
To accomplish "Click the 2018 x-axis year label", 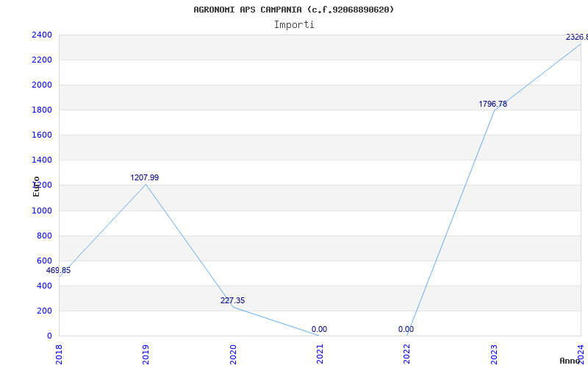I will point(60,355).
